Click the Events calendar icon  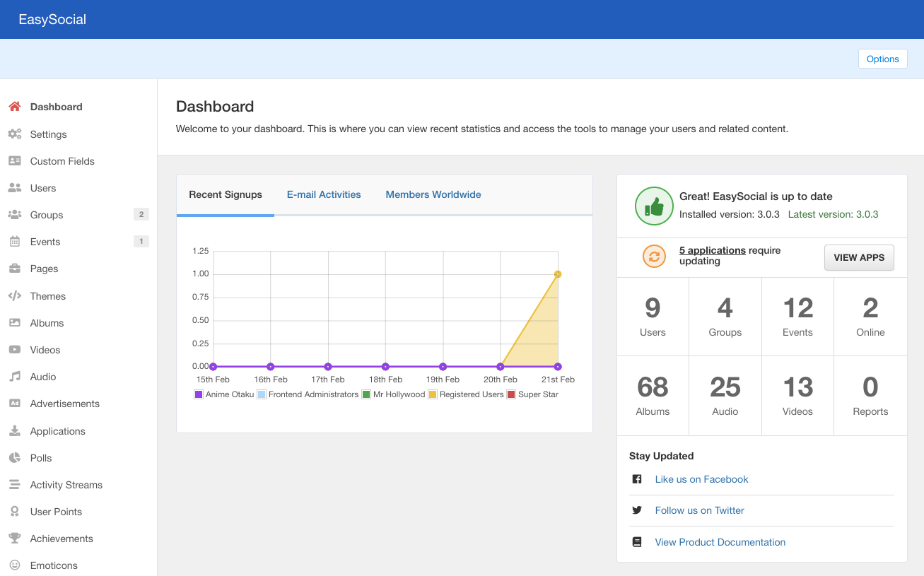coord(14,242)
